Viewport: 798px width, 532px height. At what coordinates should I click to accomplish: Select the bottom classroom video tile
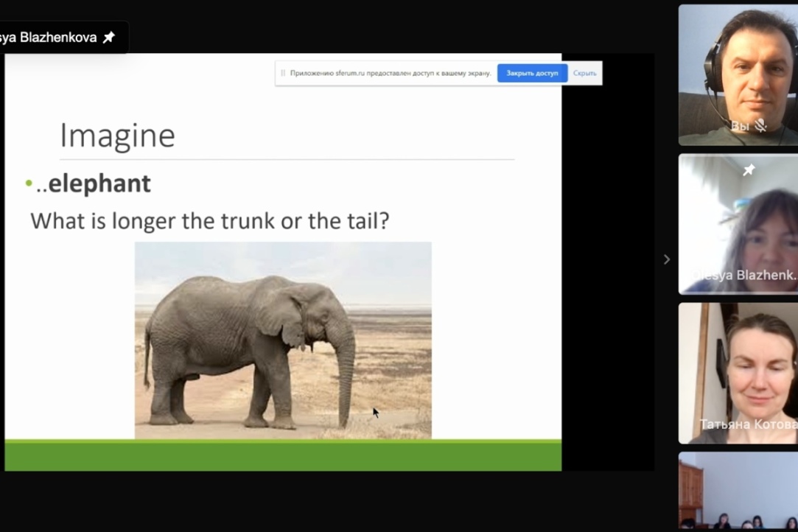click(738, 492)
